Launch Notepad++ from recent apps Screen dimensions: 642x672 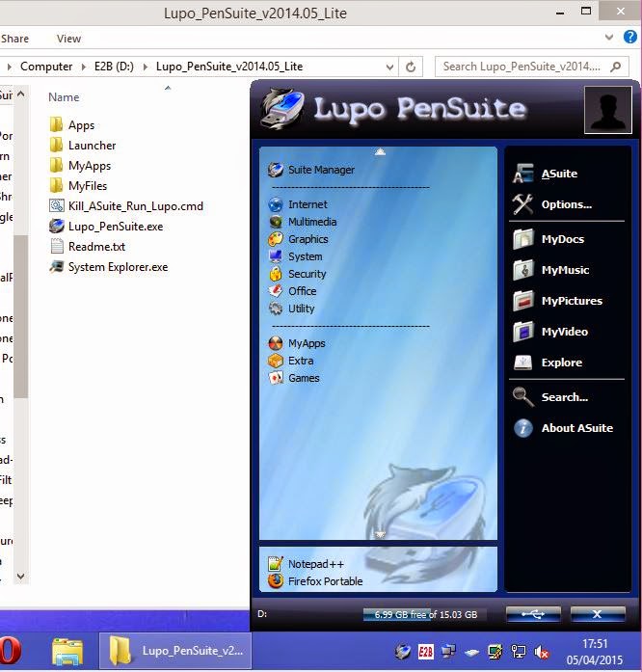pyautogui.click(x=306, y=564)
